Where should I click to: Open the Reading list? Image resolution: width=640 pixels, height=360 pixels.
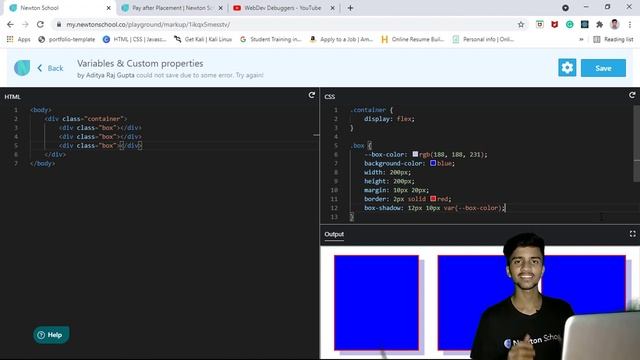[x=613, y=39]
